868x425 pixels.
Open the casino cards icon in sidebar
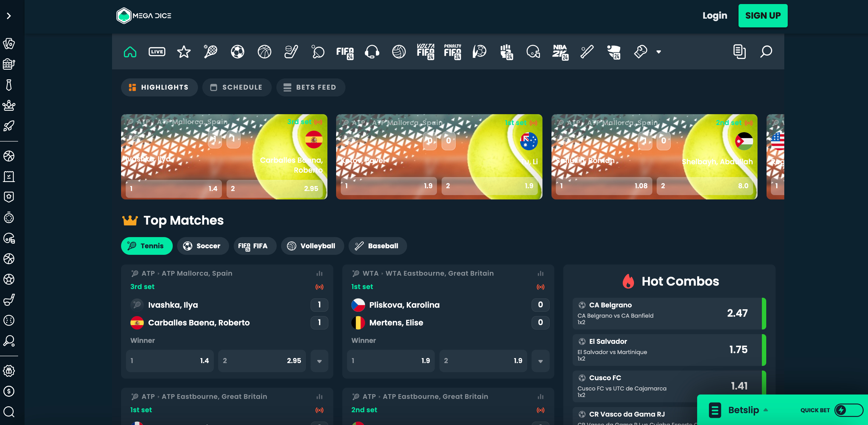pos(9,44)
